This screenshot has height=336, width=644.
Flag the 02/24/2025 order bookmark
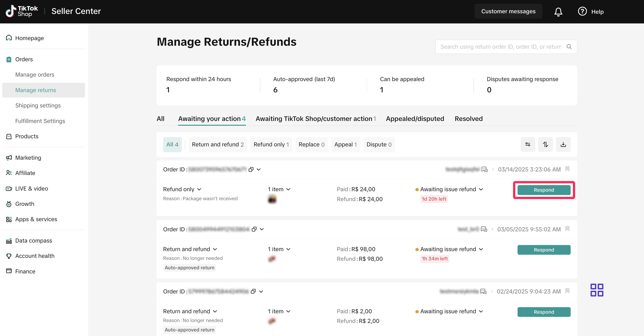[567, 291]
